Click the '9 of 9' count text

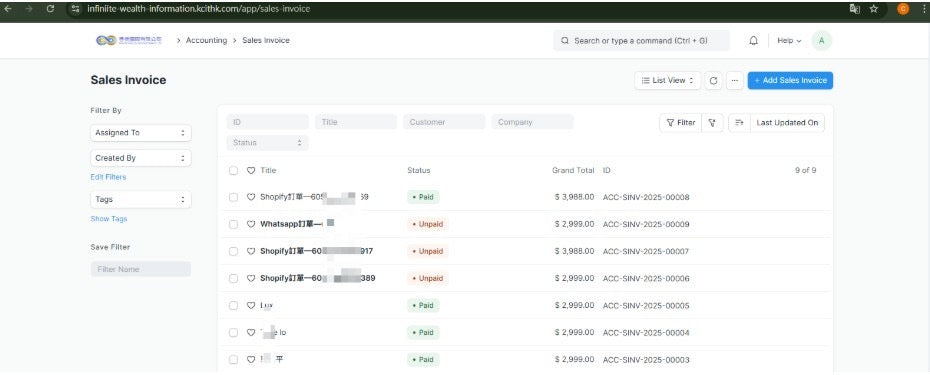coord(805,170)
